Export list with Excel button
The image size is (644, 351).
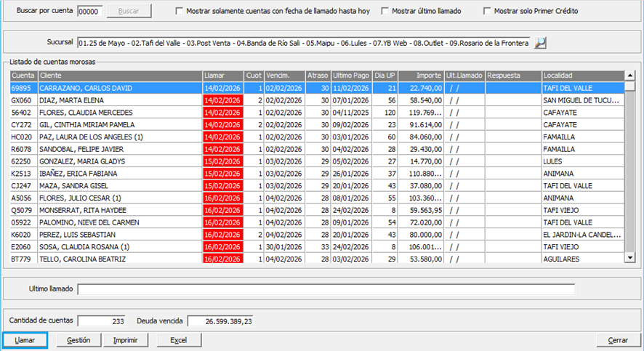pyautogui.click(x=179, y=340)
